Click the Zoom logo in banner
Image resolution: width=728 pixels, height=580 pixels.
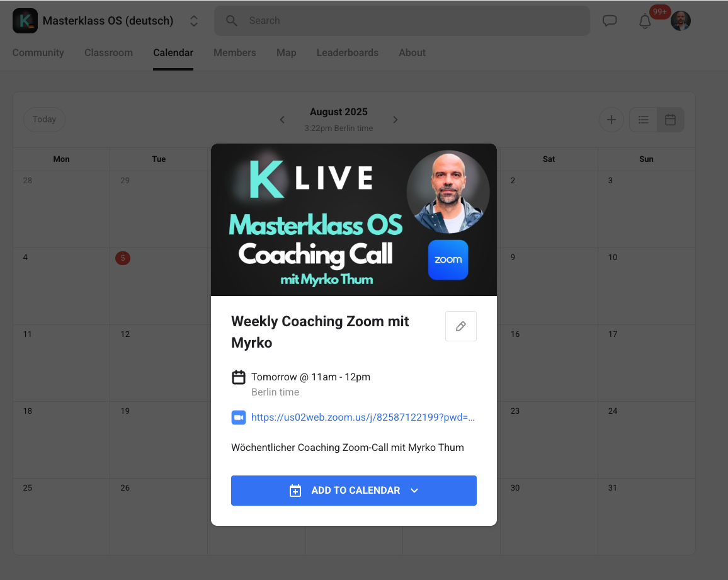point(448,259)
